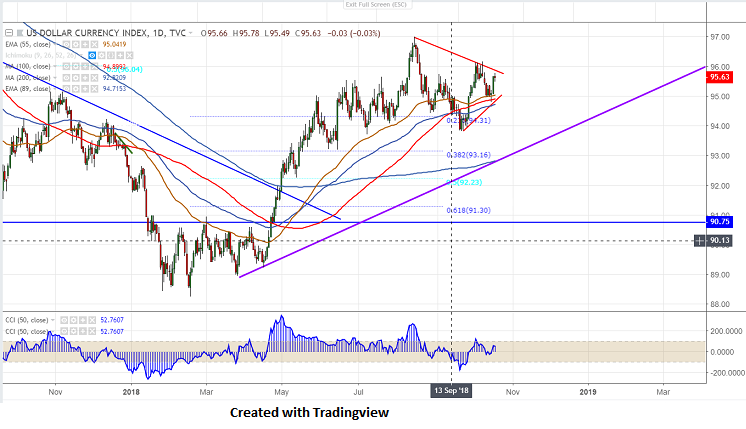The image size is (746, 429).
Task: Hide the EMA (55, close) line
Action: [x=66, y=44]
